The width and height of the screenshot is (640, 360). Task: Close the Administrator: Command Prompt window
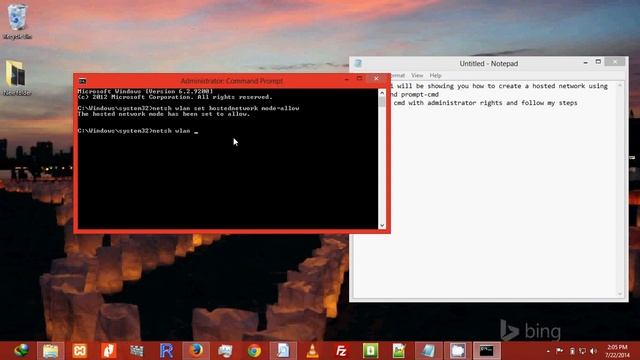coord(376,78)
